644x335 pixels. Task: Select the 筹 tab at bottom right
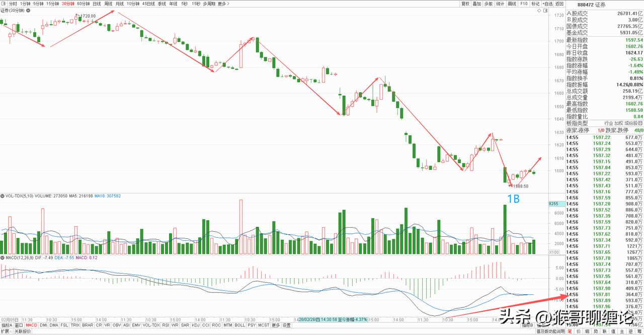[x=639, y=331]
